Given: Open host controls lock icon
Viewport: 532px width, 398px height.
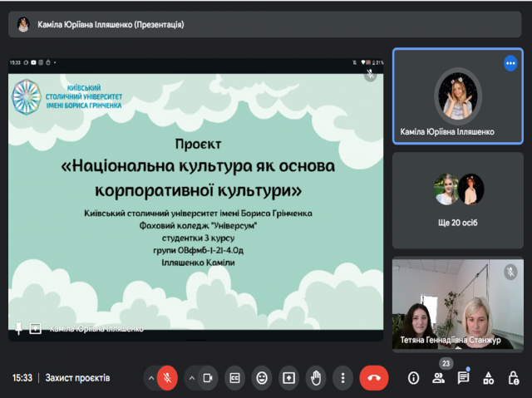Looking at the screenshot, I should tap(514, 378).
